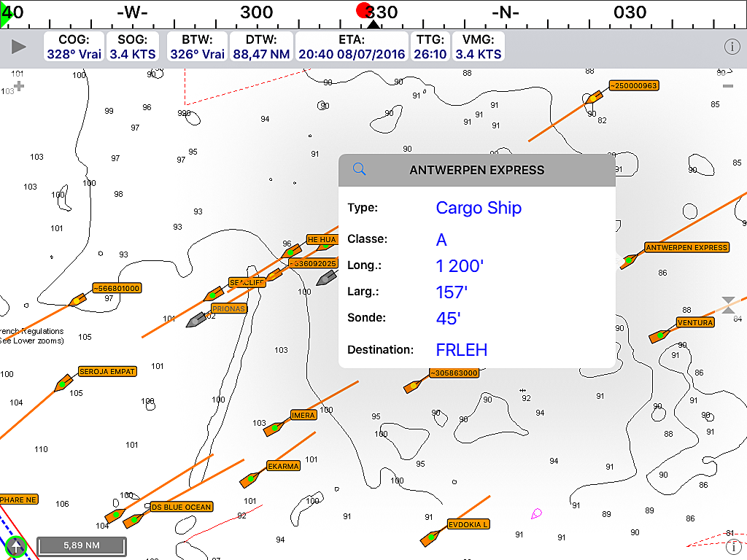Tap the black heading triangle on compass

[x=373, y=24]
